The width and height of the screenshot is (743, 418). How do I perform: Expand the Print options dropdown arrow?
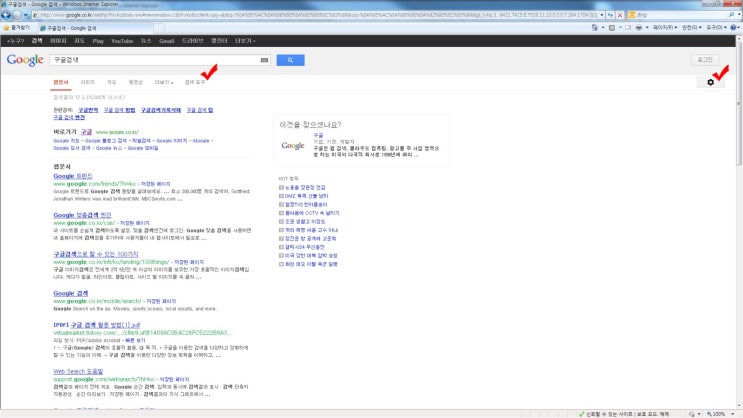pos(647,28)
